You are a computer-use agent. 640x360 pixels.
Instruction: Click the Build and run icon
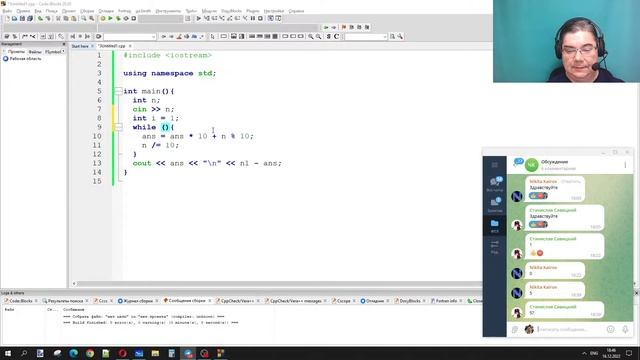(x=118, y=18)
